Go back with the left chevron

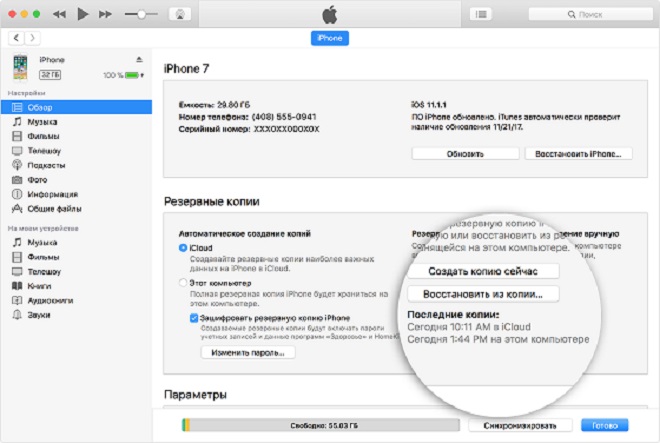[x=16, y=38]
